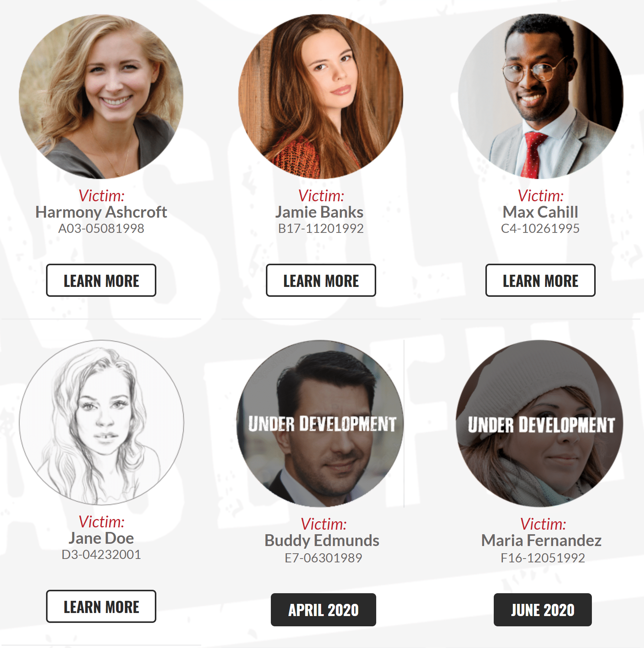Image resolution: width=644 pixels, height=648 pixels.
Task: Click case number A03-05081998
Action: pyautogui.click(x=101, y=229)
